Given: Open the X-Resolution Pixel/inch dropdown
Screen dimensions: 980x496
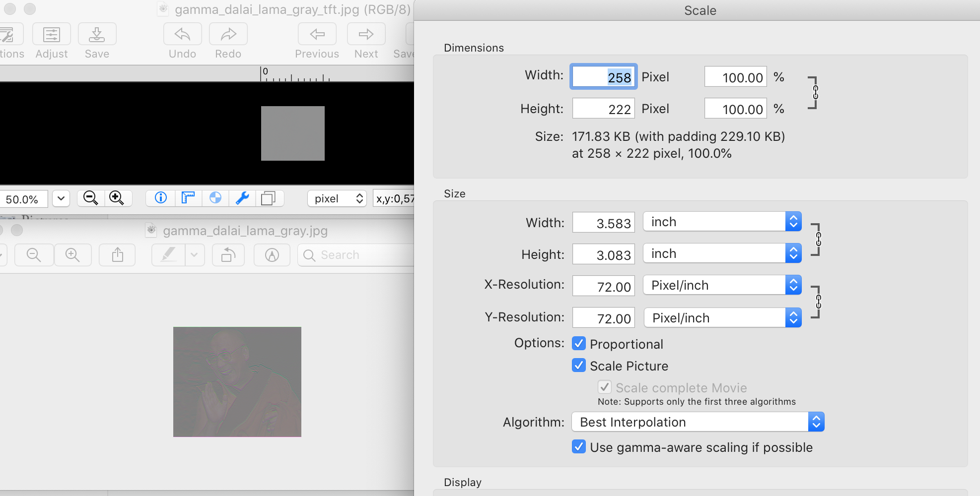Looking at the screenshot, I should [x=722, y=285].
